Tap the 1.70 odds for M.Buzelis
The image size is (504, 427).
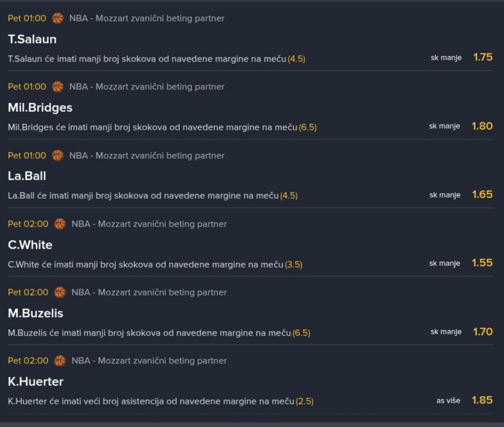(482, 331)
